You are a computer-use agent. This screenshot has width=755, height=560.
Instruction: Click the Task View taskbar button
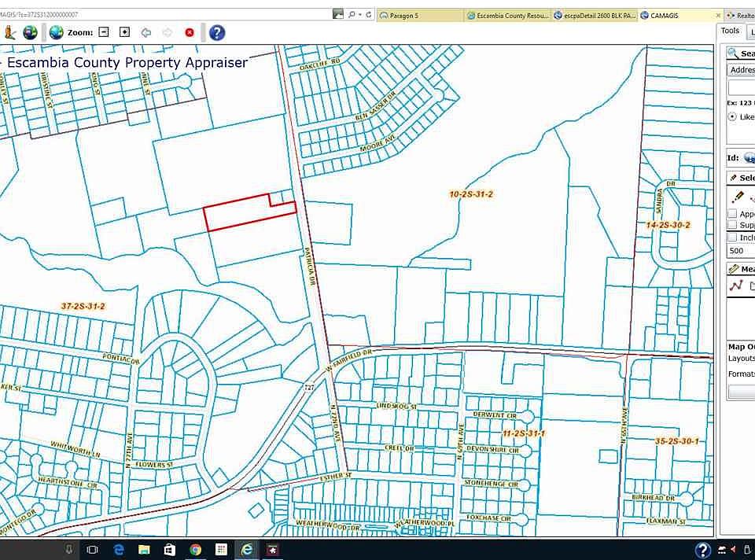click(92, 550)
